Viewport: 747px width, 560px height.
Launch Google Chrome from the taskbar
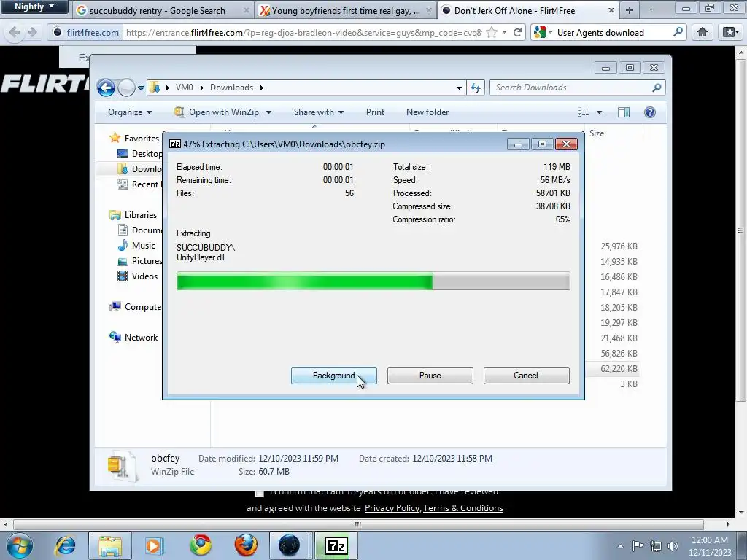(x=200, y=545)
